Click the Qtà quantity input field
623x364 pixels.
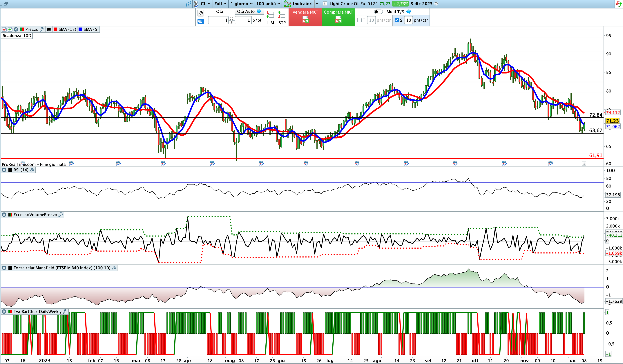pyautogui.click(x=218, y=20)
